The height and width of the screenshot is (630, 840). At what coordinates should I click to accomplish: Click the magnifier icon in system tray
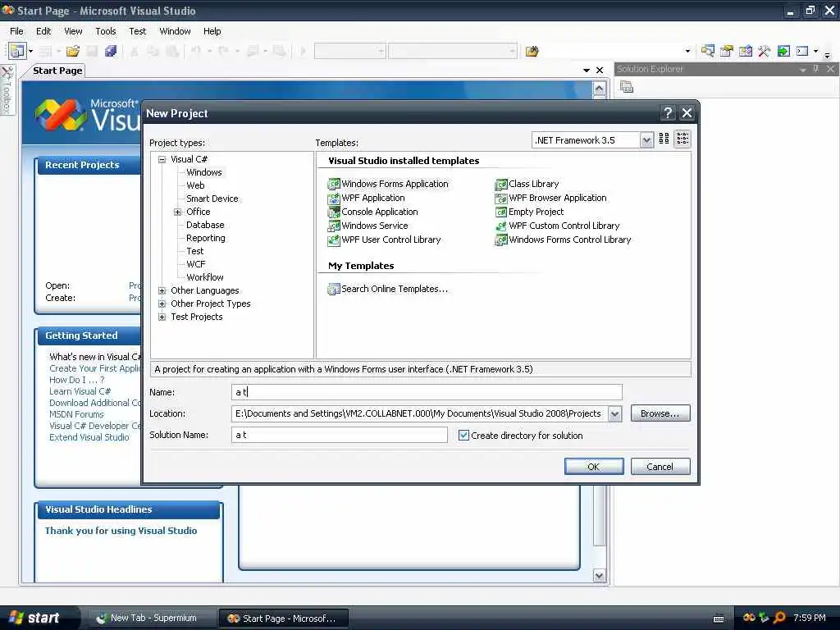pos(779,619)
